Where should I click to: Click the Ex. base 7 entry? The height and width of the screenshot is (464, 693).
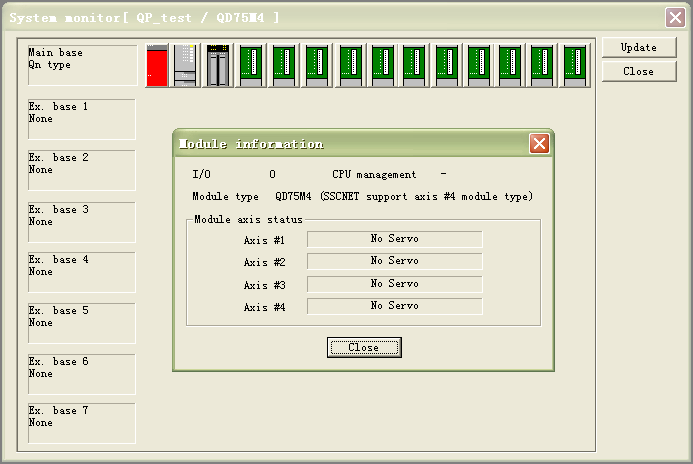point(82,423)
